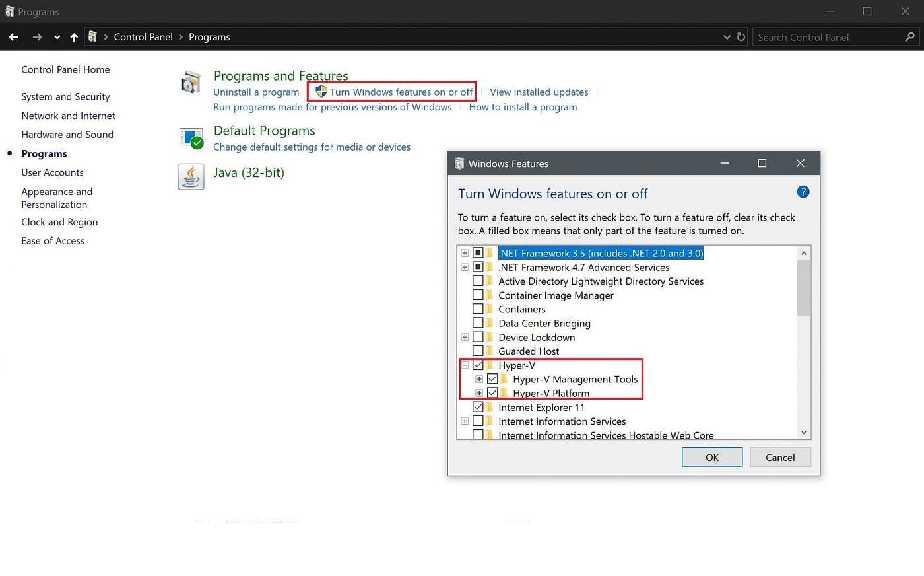Click OK in Windows Features dialog
This screenshot has width=924, height=576.
pos(712,457)
